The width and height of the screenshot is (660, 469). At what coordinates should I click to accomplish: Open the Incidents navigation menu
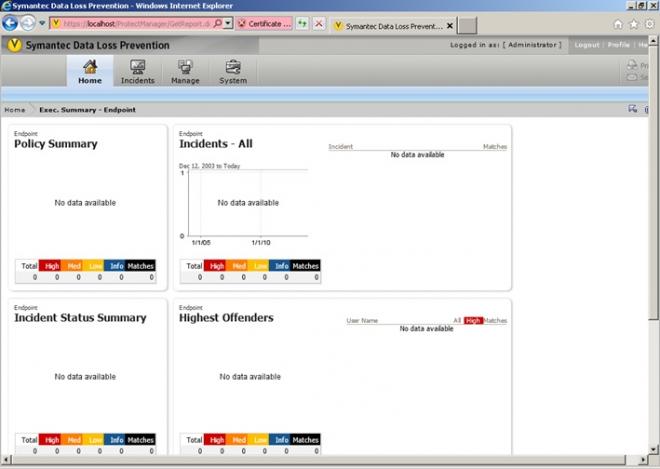pyautogui.click(x=138, y=71)
